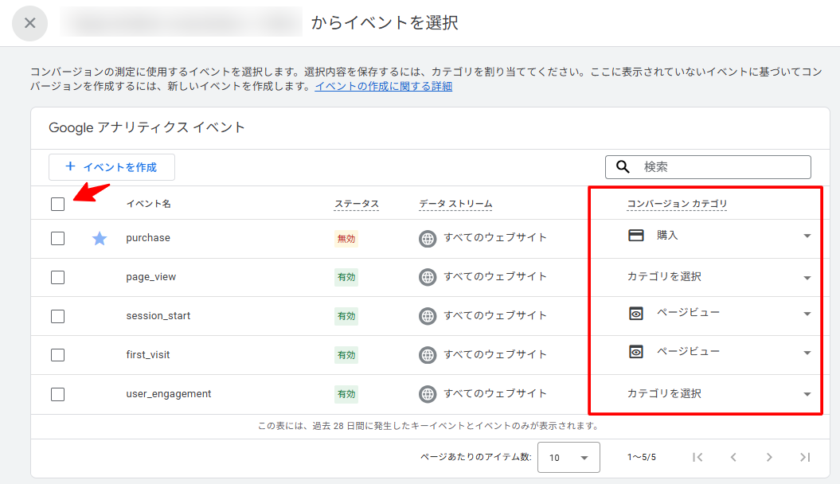Click the コンバージョン カテゴリ column header

pyautogui.click(x=676, y=204)
